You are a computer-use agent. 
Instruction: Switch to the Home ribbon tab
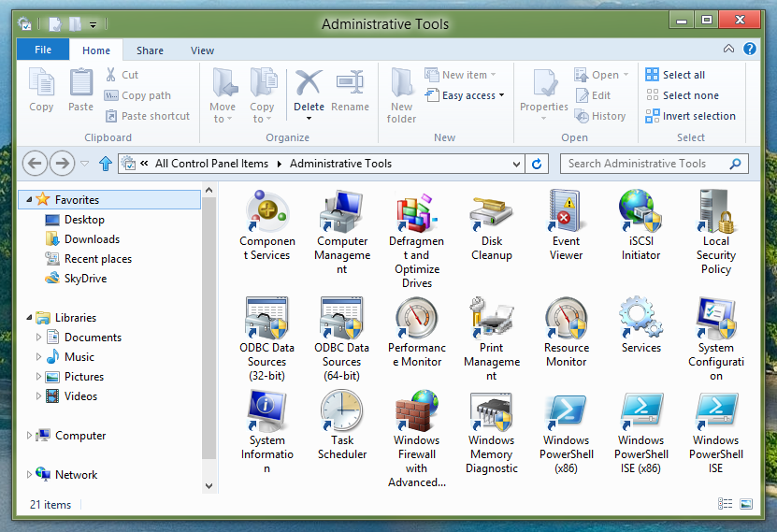[x=96, y=50]
